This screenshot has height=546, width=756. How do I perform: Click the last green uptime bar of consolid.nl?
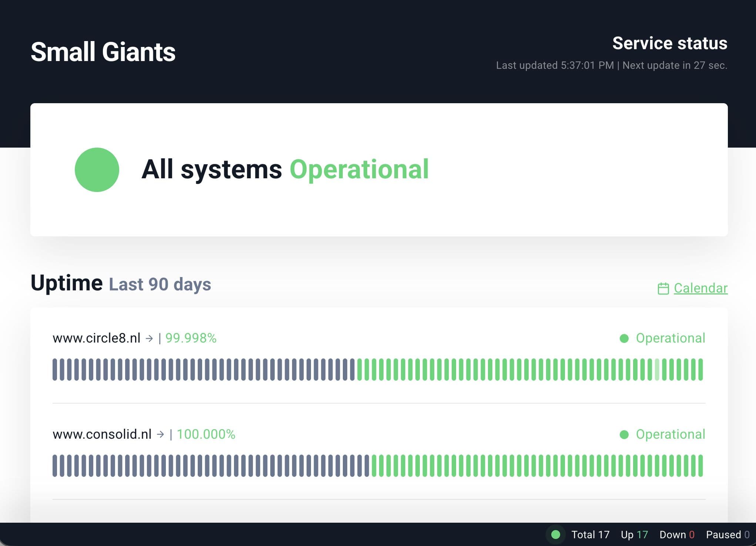700,466
